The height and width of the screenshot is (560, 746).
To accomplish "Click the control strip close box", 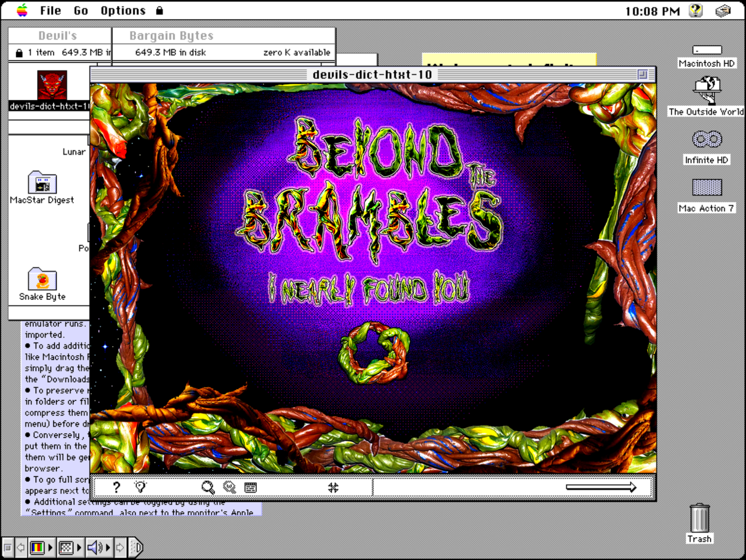I will pos(8,548).
